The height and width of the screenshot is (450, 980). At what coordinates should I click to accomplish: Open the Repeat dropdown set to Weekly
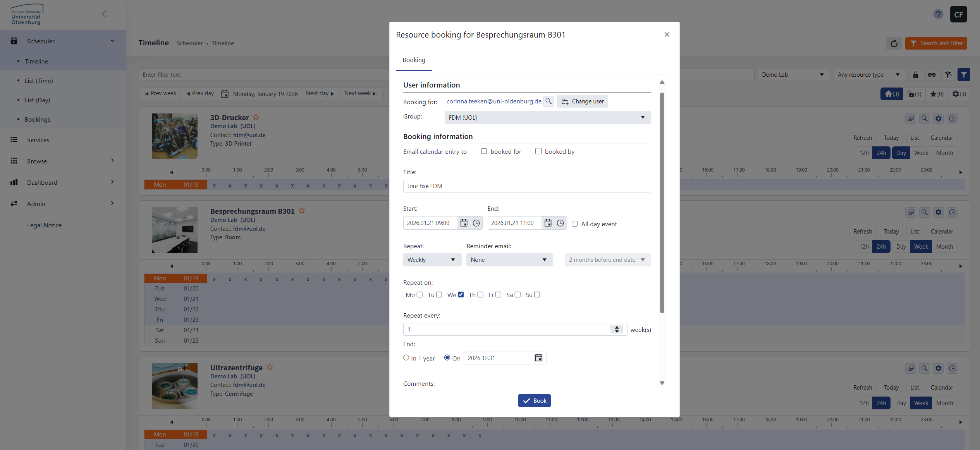pos(432,260)
